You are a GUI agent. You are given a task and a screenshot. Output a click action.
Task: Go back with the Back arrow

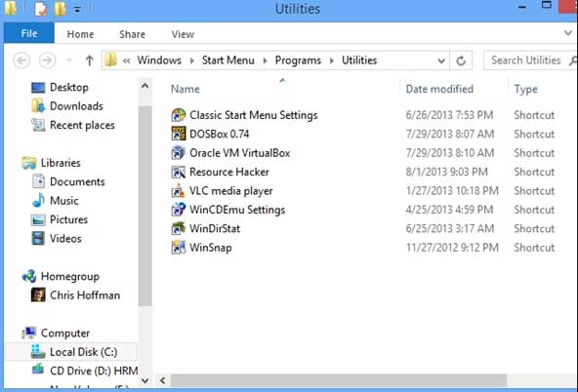(21, 60)
